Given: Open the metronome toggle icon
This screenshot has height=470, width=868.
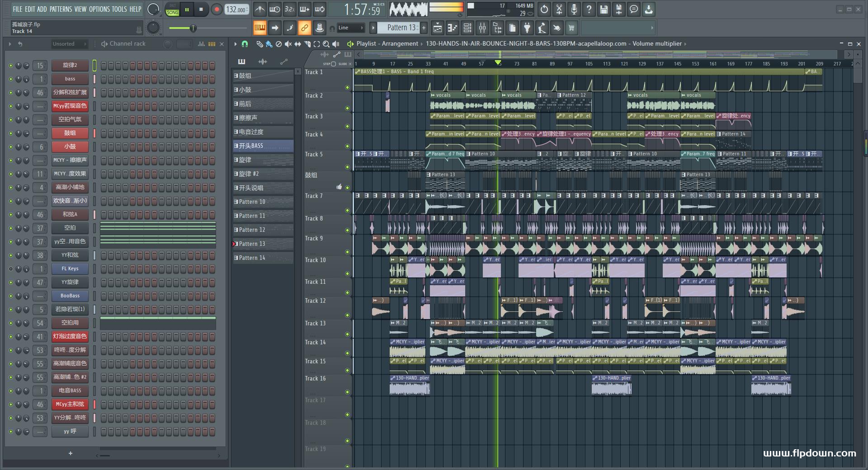Looking at the screenshot, I should (259, 9).
